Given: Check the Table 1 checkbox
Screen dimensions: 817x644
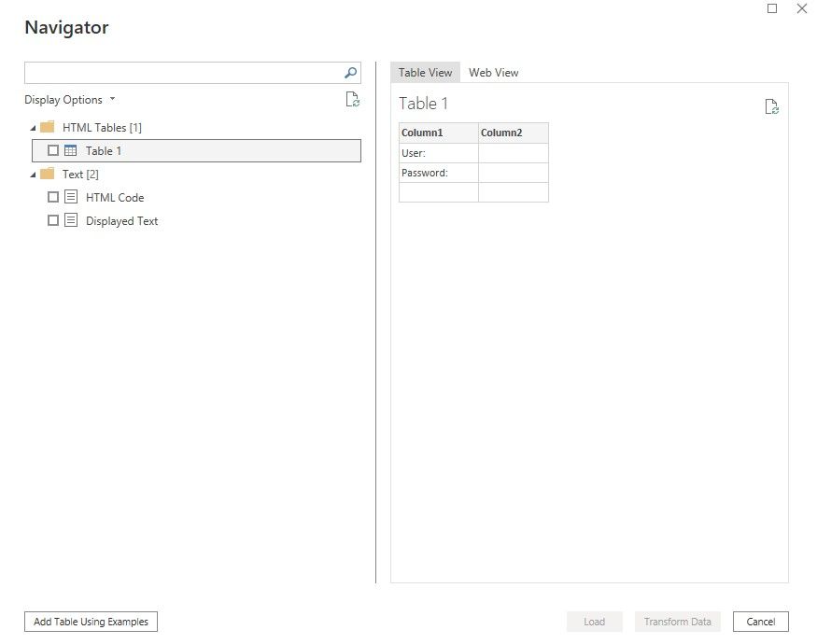Looking at the screenshot, I should click(53, 150).
